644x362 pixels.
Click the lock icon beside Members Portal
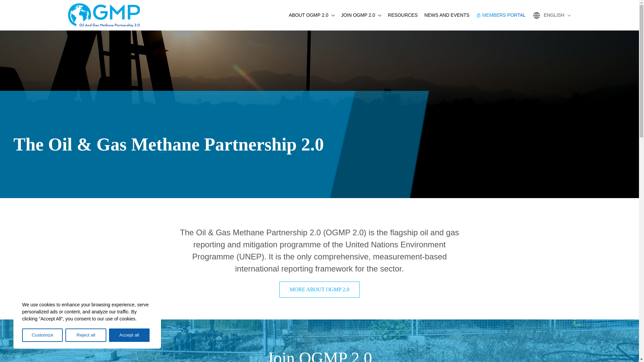(x=479, y=15)
